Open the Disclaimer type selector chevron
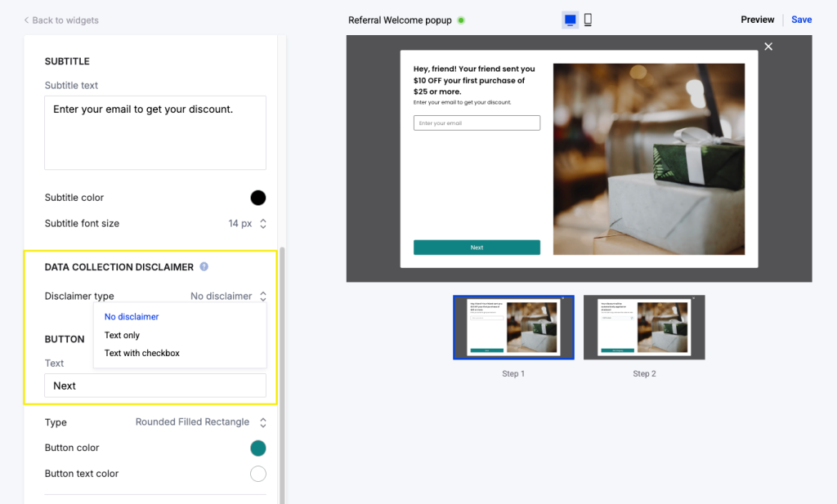 262,296
